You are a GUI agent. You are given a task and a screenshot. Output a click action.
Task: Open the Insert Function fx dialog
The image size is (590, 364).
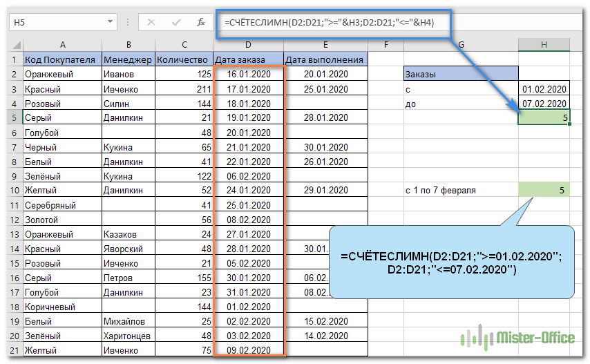[200, 22]
